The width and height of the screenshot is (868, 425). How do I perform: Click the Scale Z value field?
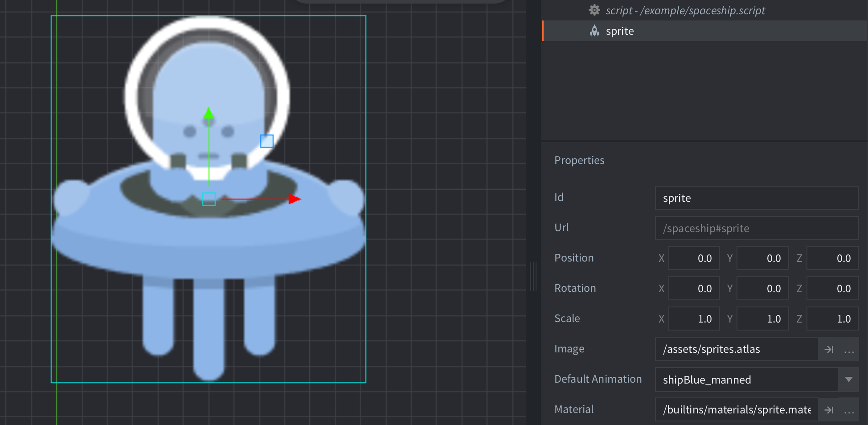(832, 319)
